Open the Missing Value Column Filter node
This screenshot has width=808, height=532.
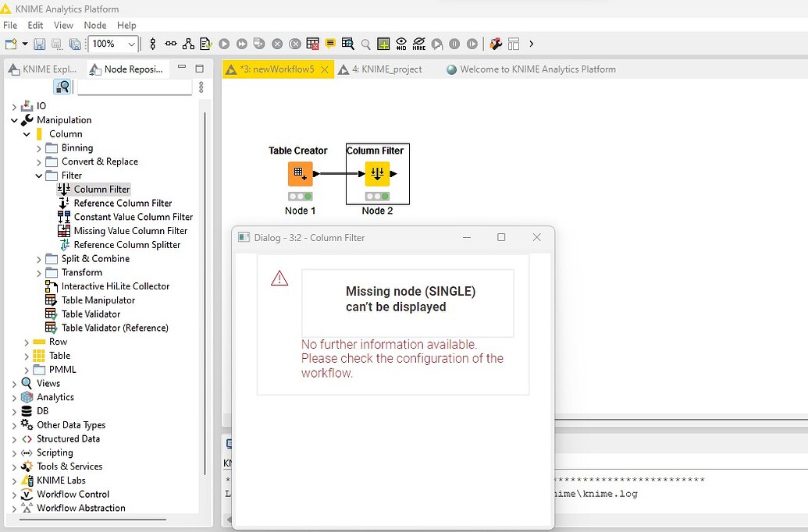pos(129,230)
